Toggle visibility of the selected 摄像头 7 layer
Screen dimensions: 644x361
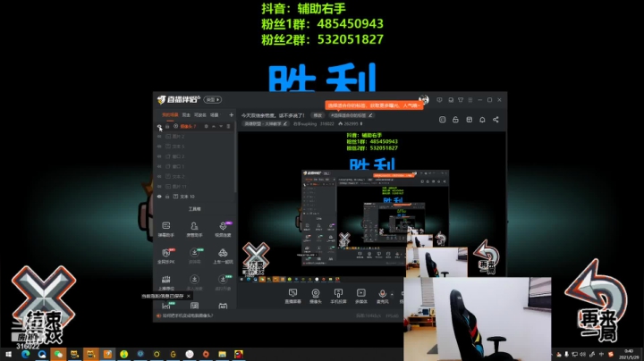pos(159,126)
